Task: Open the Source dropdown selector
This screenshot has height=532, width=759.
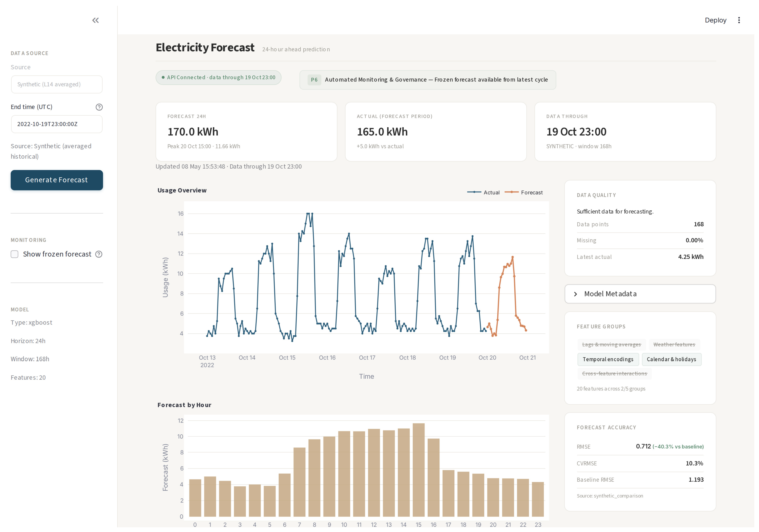Action: click(57, 84)
